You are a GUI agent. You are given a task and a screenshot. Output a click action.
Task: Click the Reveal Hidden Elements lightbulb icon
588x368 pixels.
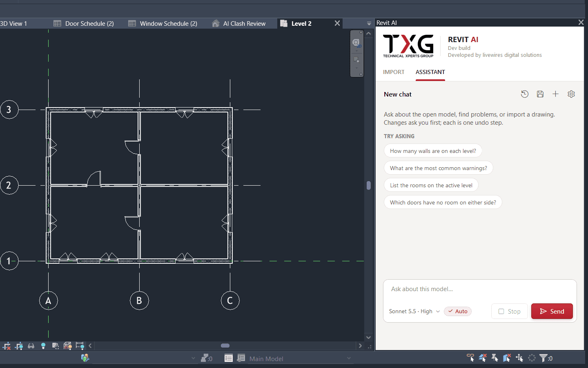(x=43, y=346)
